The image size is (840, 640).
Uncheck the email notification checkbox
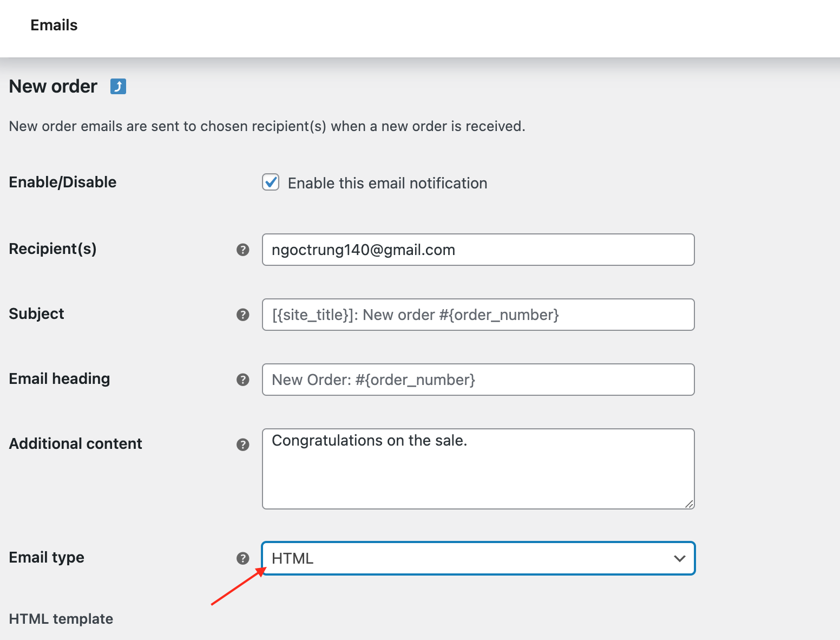click(x=271, y=182)
